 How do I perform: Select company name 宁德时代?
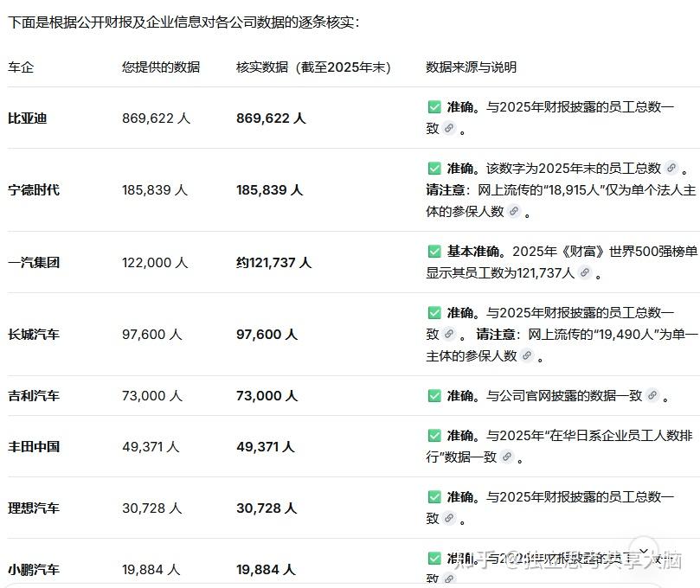point(34,190)
